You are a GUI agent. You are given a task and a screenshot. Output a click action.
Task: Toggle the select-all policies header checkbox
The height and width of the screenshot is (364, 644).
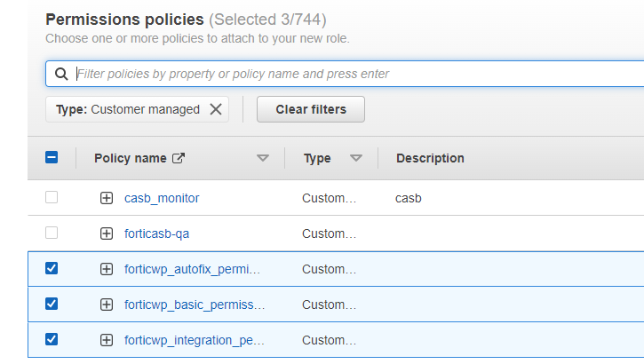[x=52, y=158]
